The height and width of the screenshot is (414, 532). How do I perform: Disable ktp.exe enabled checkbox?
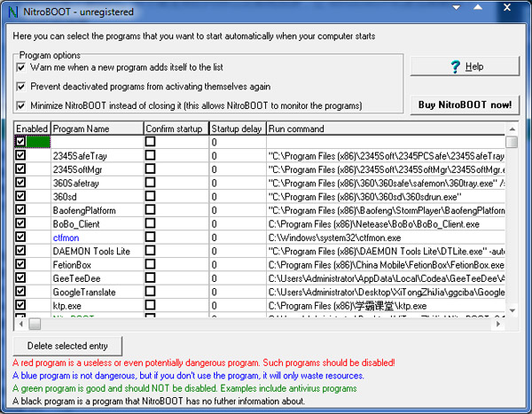(20, 305)
